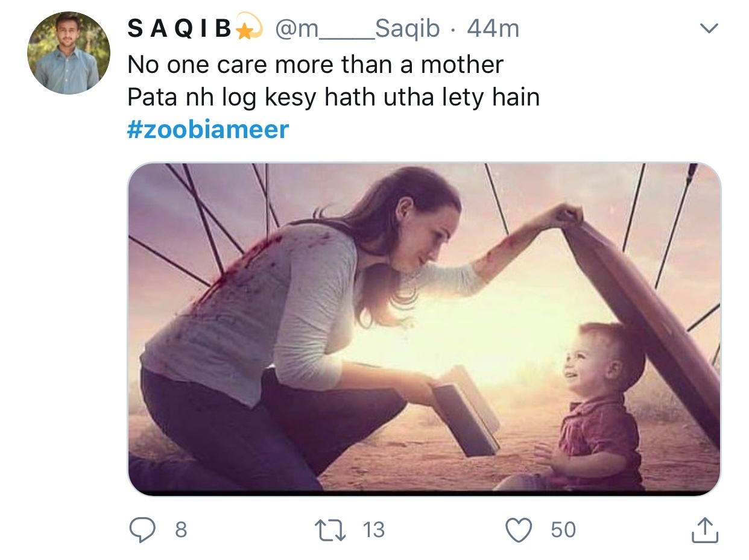This screenshot has height=560, width=749.
Task: Click the line 'Pata nh log kesy hath utha lety hain'
Action: pos(333,96)
